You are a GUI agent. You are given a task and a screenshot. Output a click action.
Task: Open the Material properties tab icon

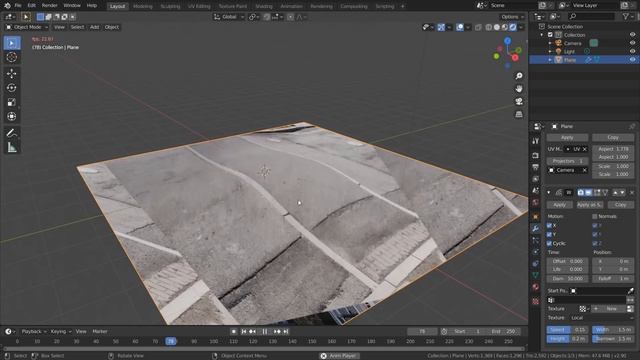(x=536, y=287)
